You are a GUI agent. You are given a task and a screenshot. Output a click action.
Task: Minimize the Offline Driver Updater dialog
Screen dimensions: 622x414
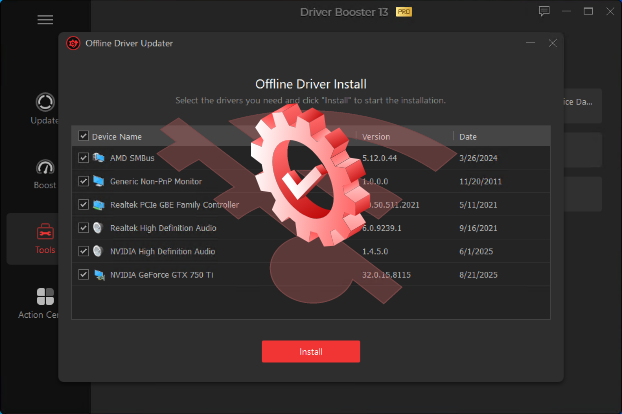[x=529, y=43]
